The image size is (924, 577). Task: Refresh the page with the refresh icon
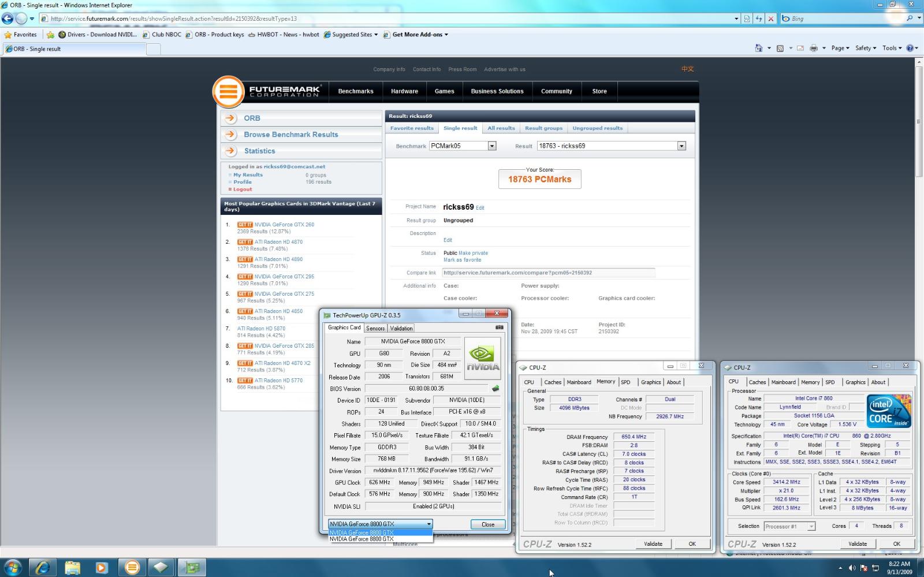point(759,18)
